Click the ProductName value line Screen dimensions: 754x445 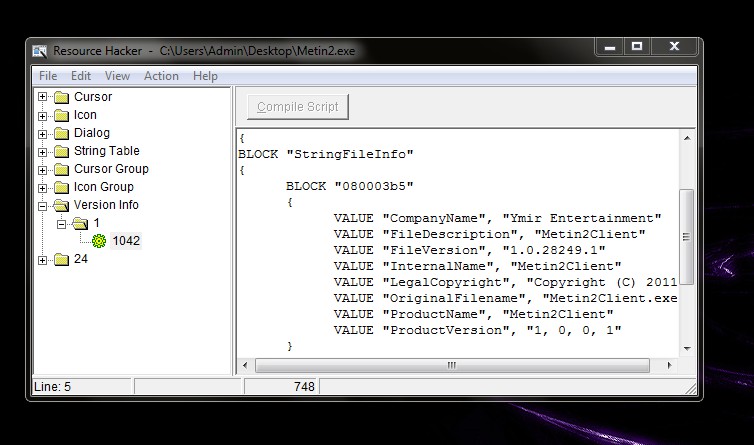pyautogui.click(x=473, y=314)
